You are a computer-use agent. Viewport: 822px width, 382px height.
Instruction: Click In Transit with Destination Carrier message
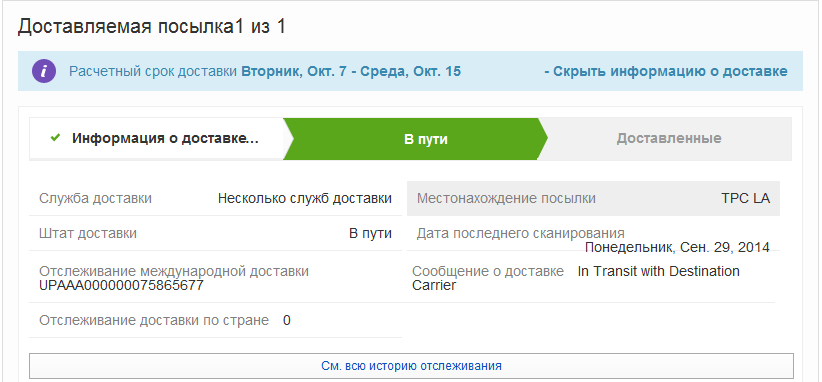[576, 278]
